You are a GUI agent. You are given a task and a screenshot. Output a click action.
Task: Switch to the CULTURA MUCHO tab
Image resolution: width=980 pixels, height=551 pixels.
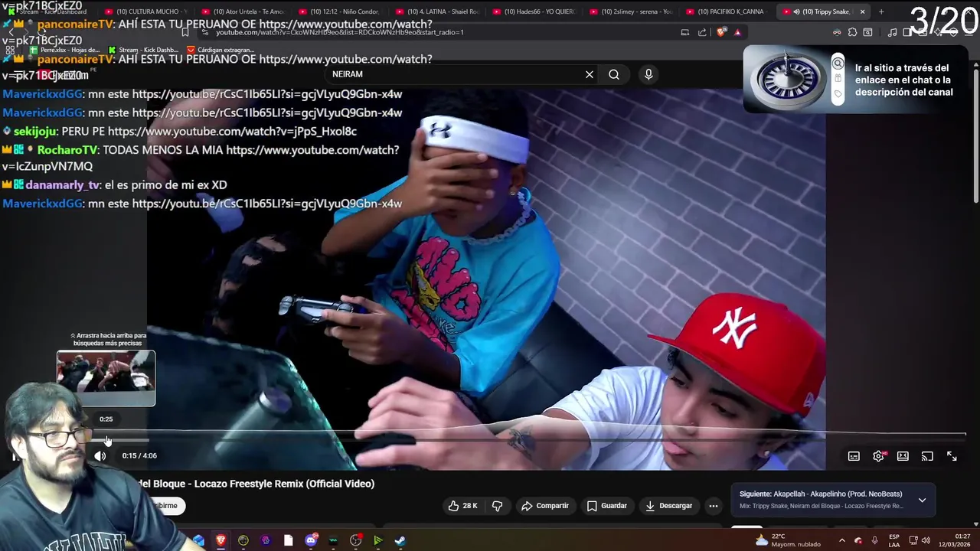[145, 11]
